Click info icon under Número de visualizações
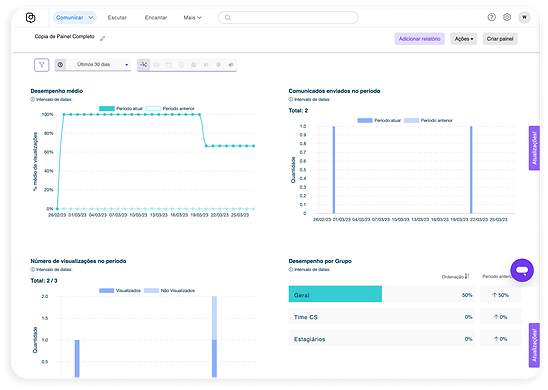The image size is (548, 390). click(x=33, y=269)
